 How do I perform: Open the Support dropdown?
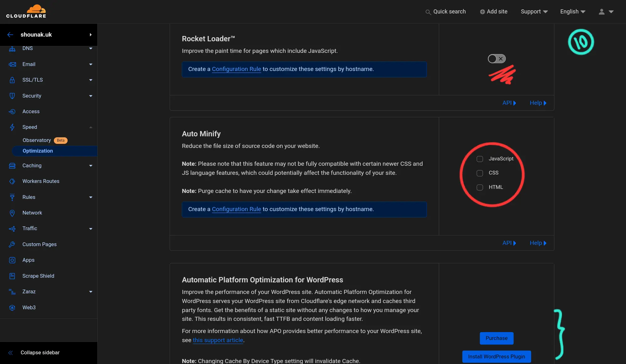pyautogui.click(x=534, y=12)
